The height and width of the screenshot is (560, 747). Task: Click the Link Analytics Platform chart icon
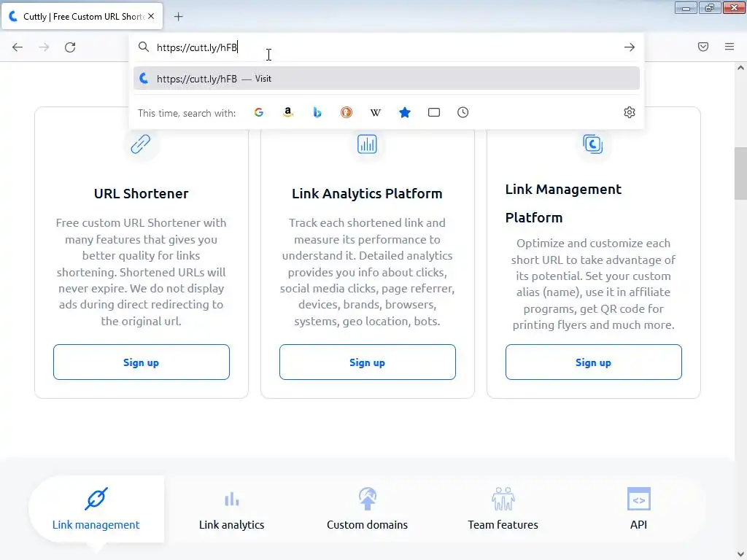click(x=368, y=144)
